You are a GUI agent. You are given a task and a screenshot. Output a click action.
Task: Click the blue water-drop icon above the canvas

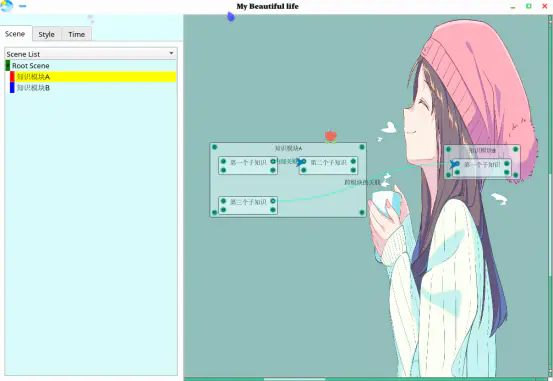click(x=231, y=16)
